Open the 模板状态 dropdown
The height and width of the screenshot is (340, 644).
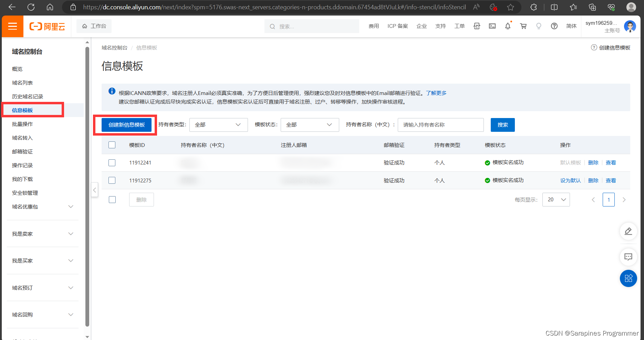(310, 125)
